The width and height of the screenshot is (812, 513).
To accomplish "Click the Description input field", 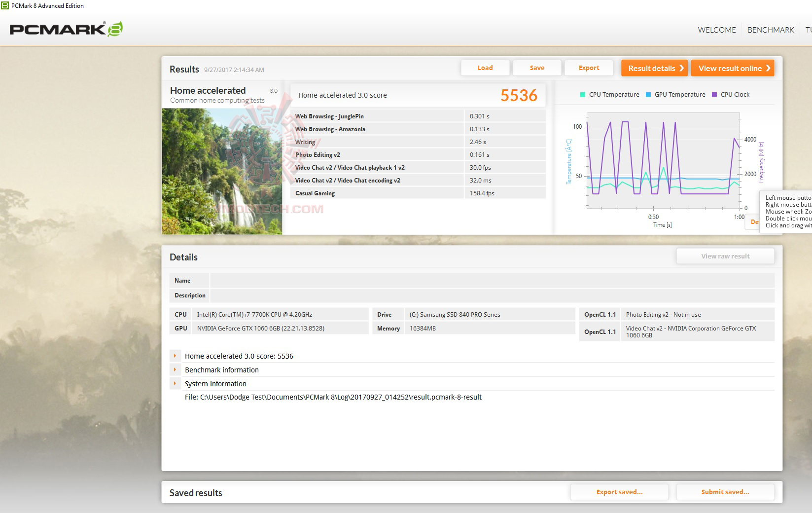I will (492, 295).
